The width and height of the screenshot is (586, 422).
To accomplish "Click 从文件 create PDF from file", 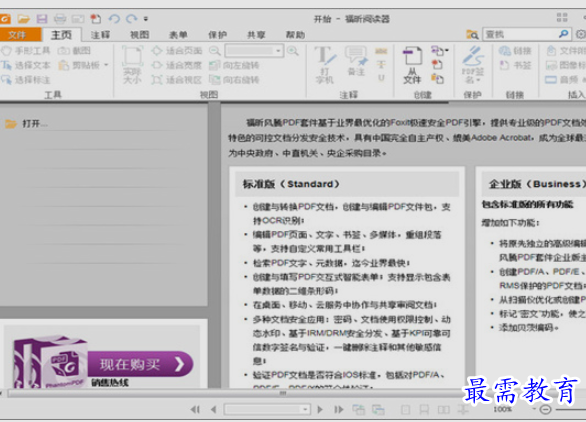I will (x=412, y=65).
